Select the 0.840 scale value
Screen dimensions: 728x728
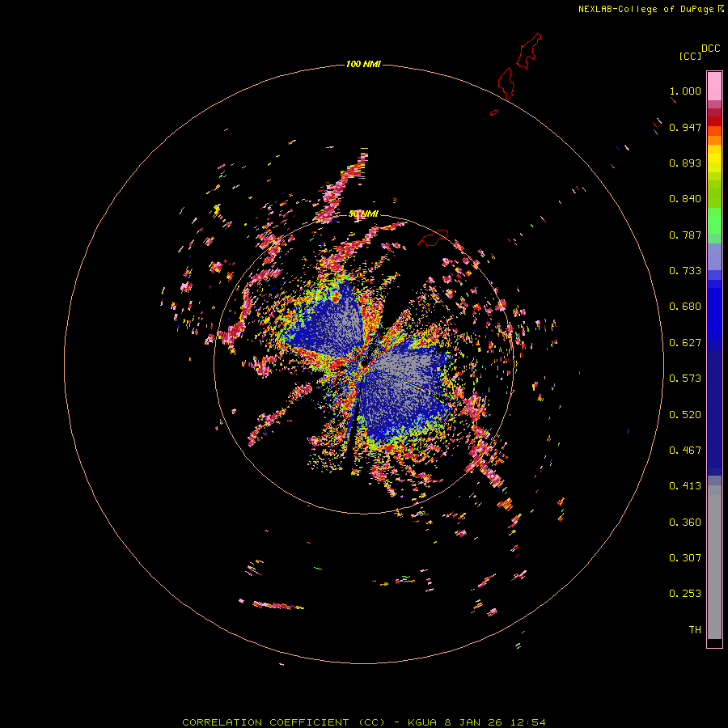point(685,199)
